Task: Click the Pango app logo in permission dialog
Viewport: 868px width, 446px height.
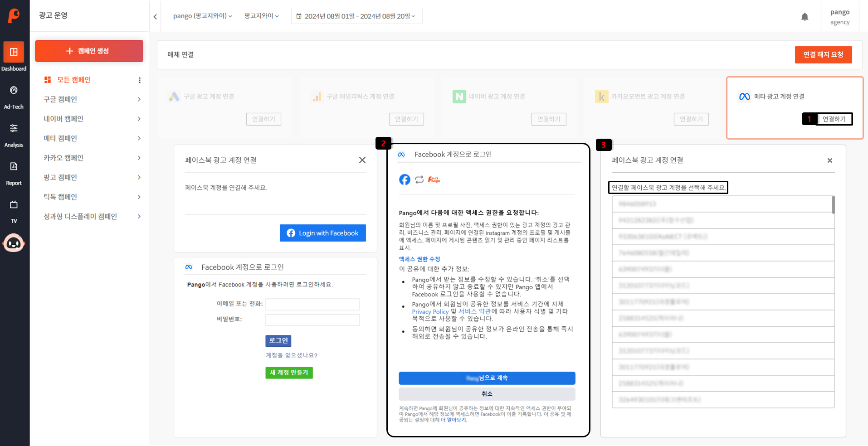Action: pos(434,179)
